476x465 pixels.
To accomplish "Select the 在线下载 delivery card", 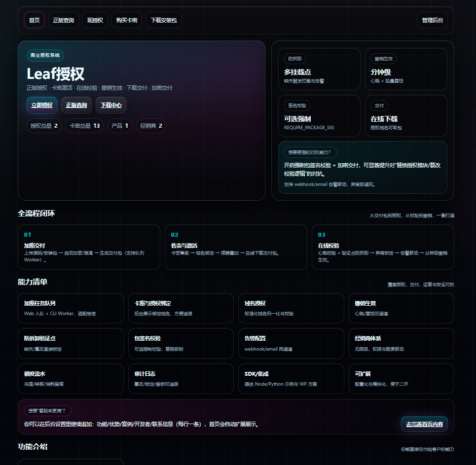I will click(406, 116).
